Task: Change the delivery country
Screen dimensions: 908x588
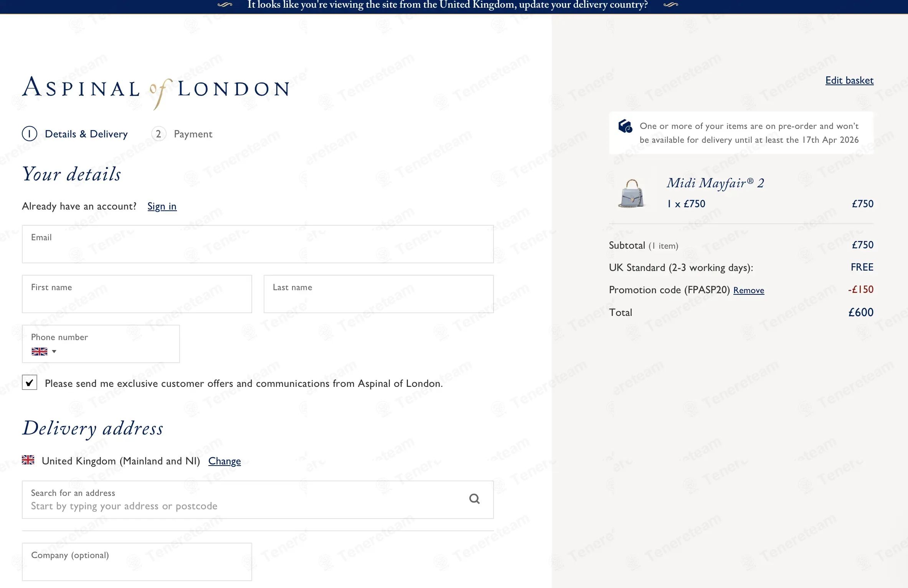Action: pos(225,461)
